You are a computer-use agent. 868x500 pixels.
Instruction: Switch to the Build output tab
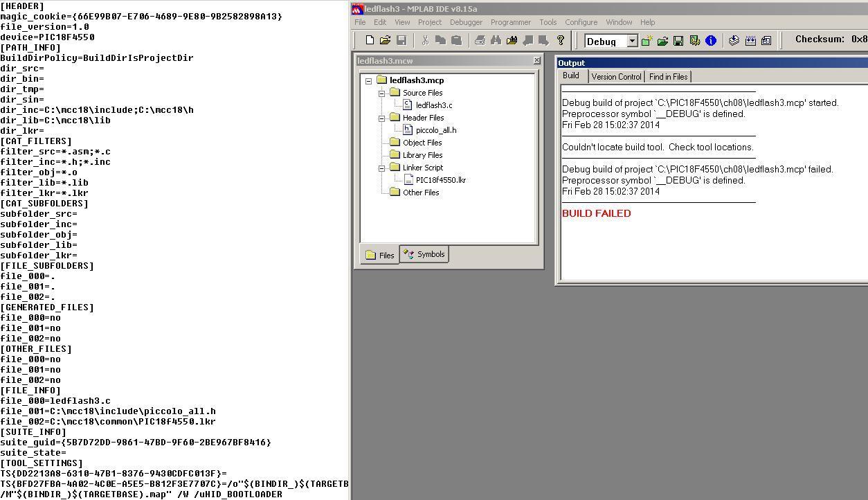coord(571,76)
